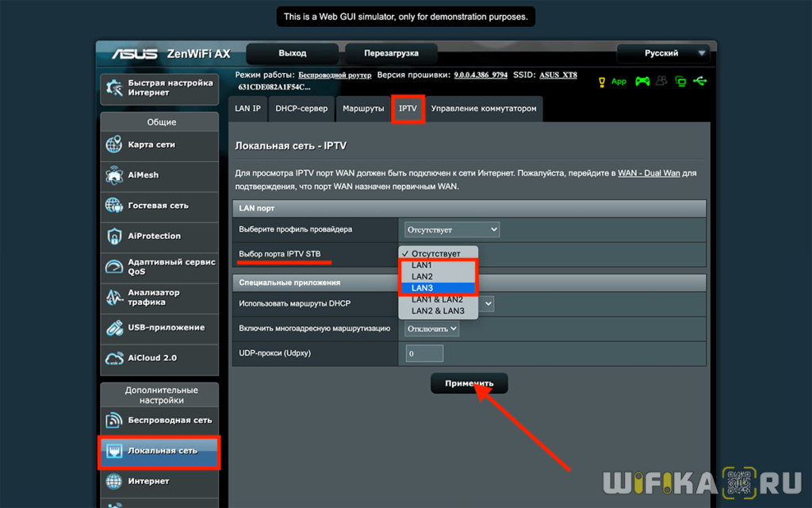The image size is (812, 508).
Task: Expand the Русский language dropdown
Action: click(x=663, y=53)
